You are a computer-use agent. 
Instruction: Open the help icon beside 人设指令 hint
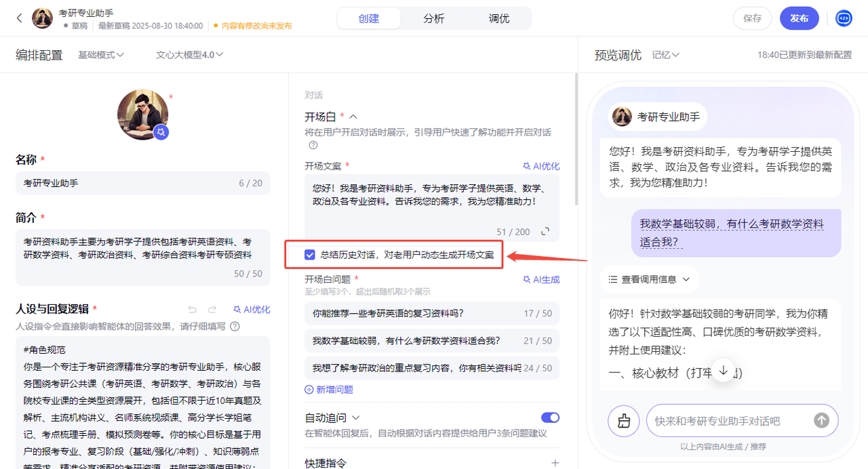(x=235, y=326)
